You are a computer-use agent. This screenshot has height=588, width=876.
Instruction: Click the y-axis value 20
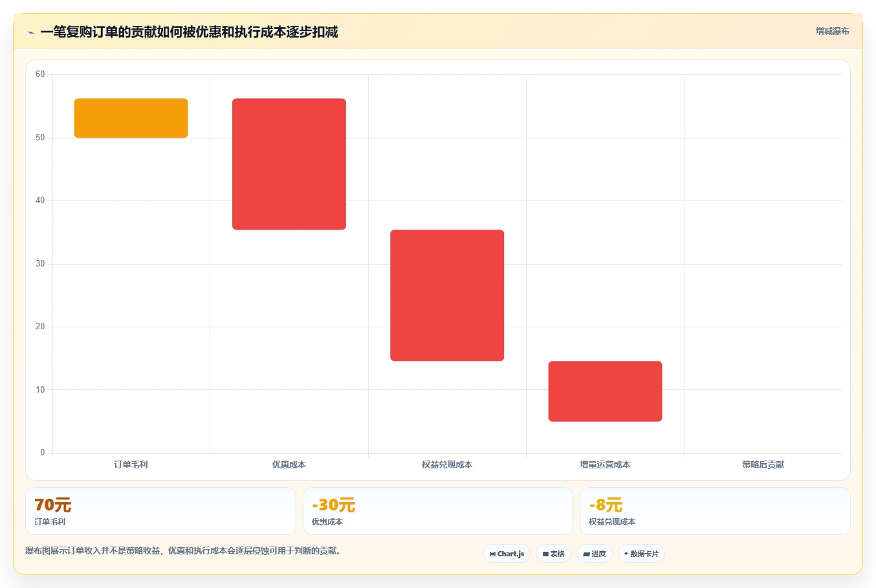click(40, 327)
